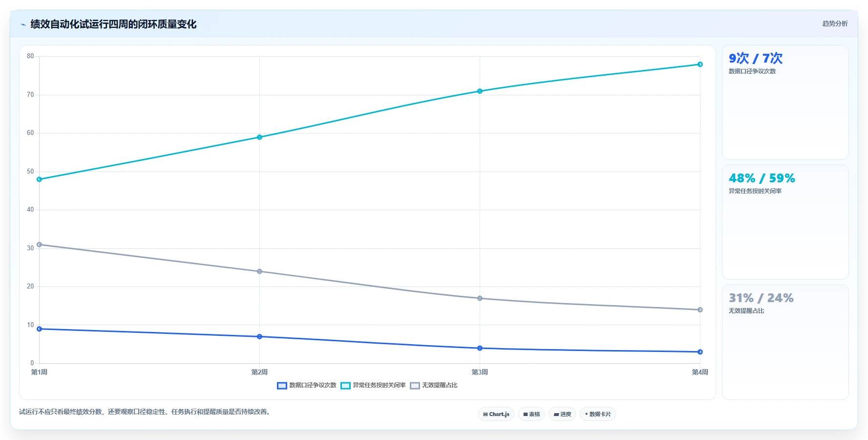
Task: Open the 31% / 24% data card
Action: click(x=785, y=342)
